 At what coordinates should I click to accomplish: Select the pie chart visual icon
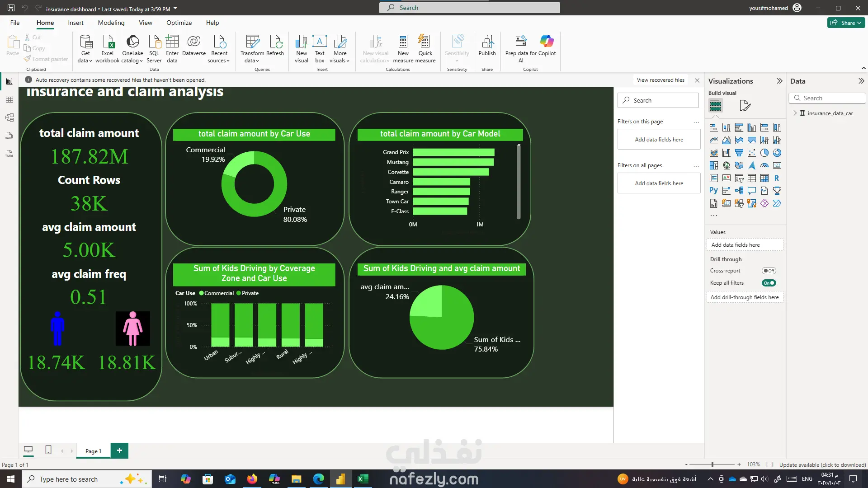click(764, 153)
